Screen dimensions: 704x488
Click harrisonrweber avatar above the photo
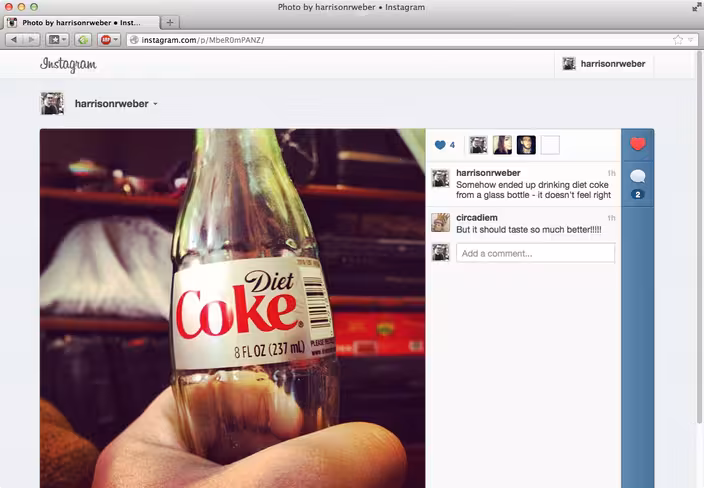(x=52, y=104)
